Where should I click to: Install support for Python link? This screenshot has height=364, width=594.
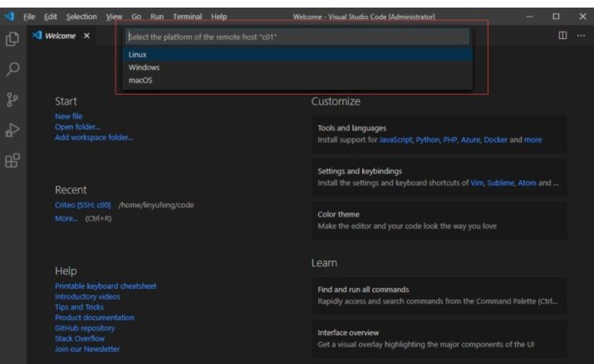pyautogui.click(x=428, y=140)
